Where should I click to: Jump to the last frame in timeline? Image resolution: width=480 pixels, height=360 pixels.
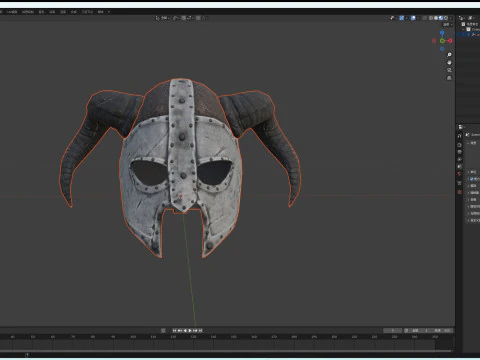coord(200,330)
